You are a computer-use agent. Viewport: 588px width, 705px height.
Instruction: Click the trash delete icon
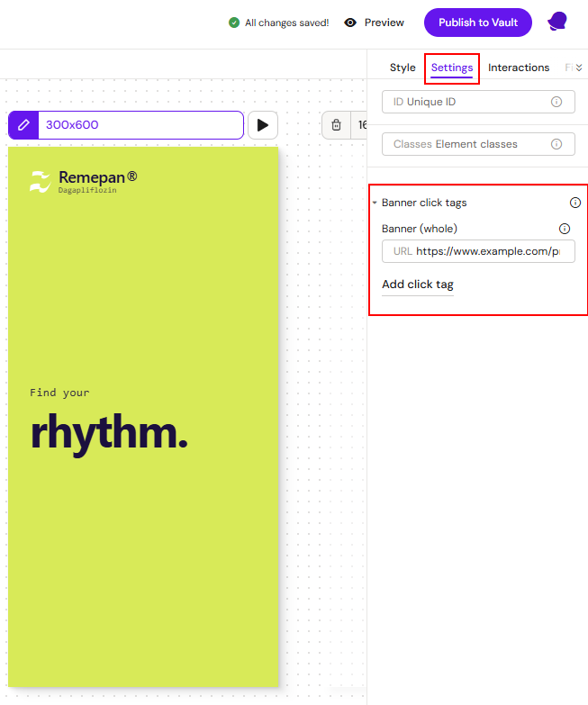point(336,125)
